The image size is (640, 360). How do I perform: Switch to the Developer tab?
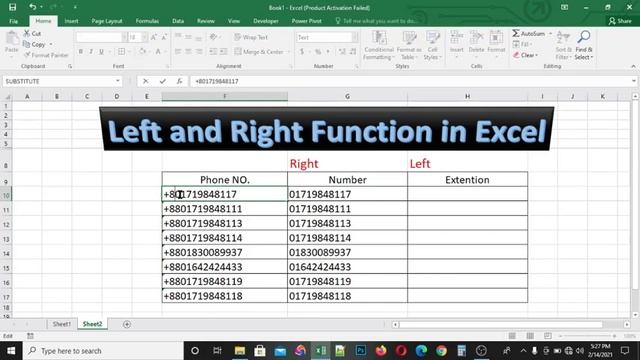(x=266, y=21)
